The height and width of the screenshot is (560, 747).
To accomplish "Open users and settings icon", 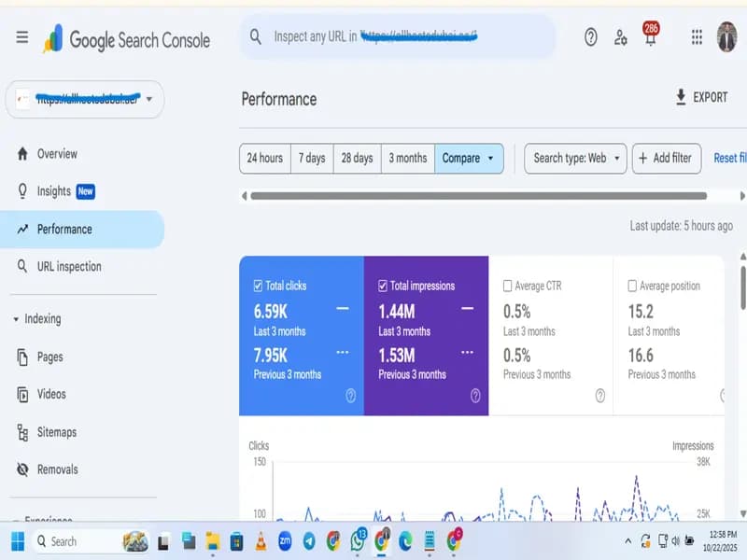I will click(x=620, y=36).
